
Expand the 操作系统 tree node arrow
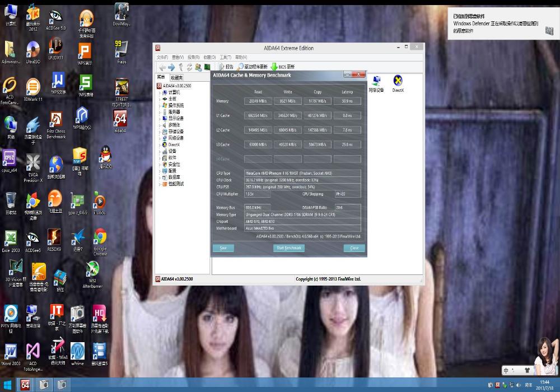[x=160, y=105]
